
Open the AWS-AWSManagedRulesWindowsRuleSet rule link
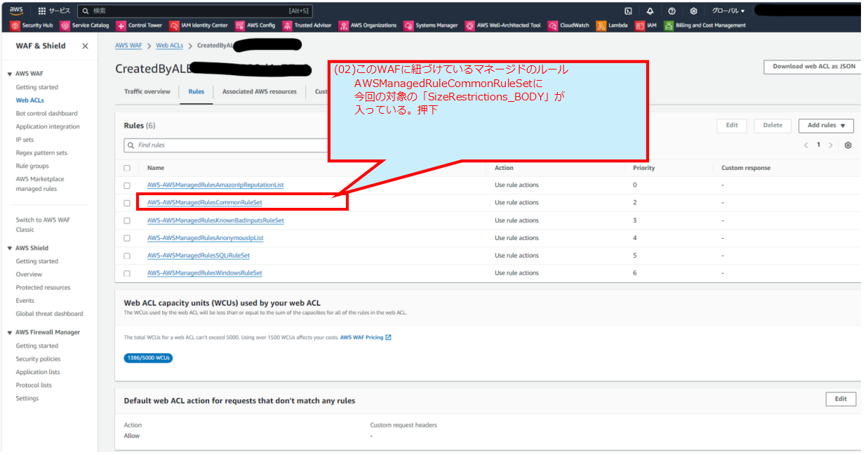pyautogui.click(x=205, y=273)
